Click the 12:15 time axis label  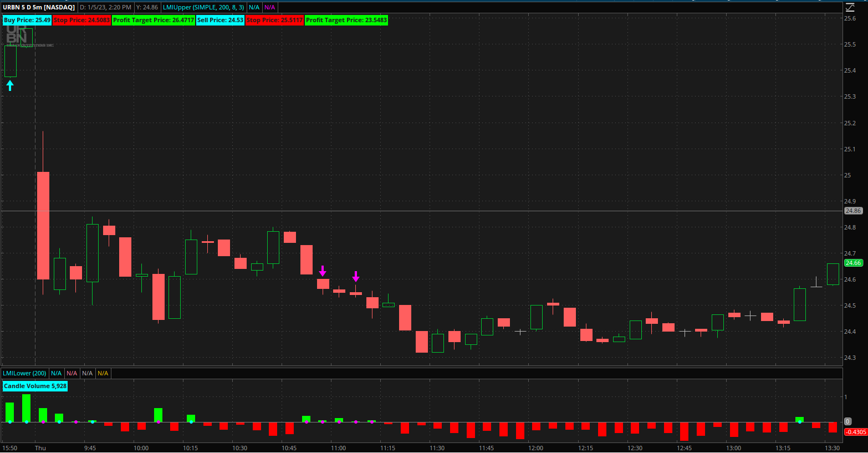click(586, 448)
